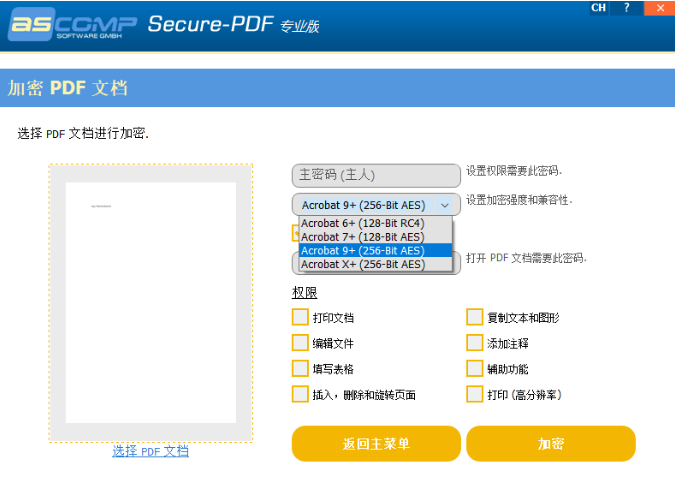The height and width of the screenshot is (480, 675).
Task: Click the ASCOMP logo icon
Action: [x=69, y=24]
